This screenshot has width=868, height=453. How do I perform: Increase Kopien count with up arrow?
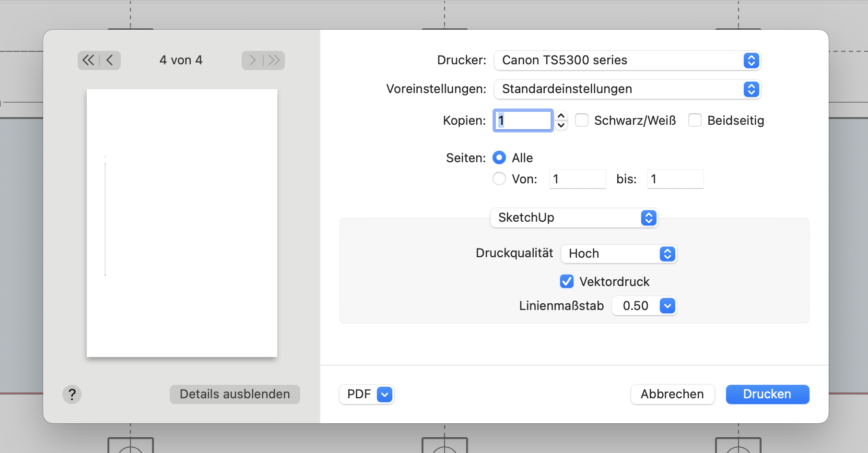pyautogui.click(x=561, y=116)
